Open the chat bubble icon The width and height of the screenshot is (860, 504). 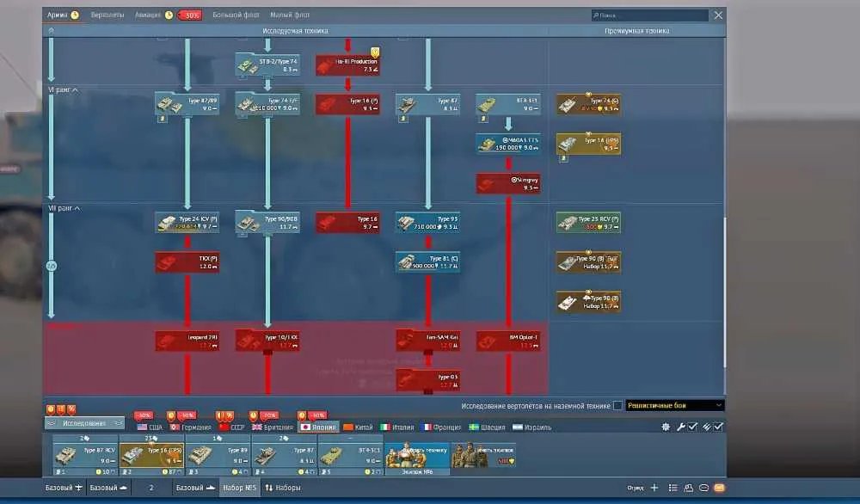pyautogui.click(x=704, y=488)
